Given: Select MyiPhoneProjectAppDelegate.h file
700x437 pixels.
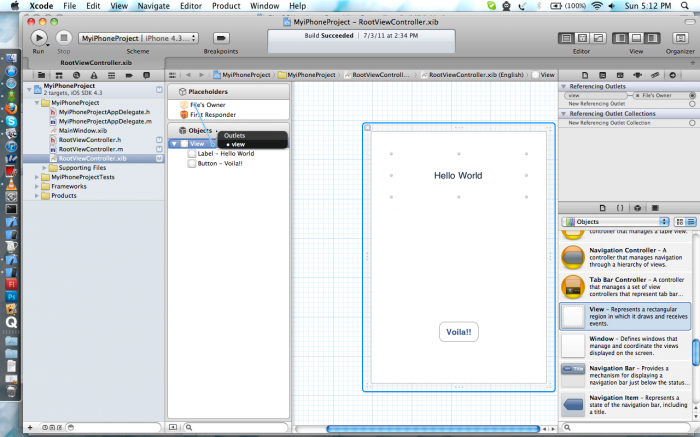Looking at the screenshot, I should (104, 112).
